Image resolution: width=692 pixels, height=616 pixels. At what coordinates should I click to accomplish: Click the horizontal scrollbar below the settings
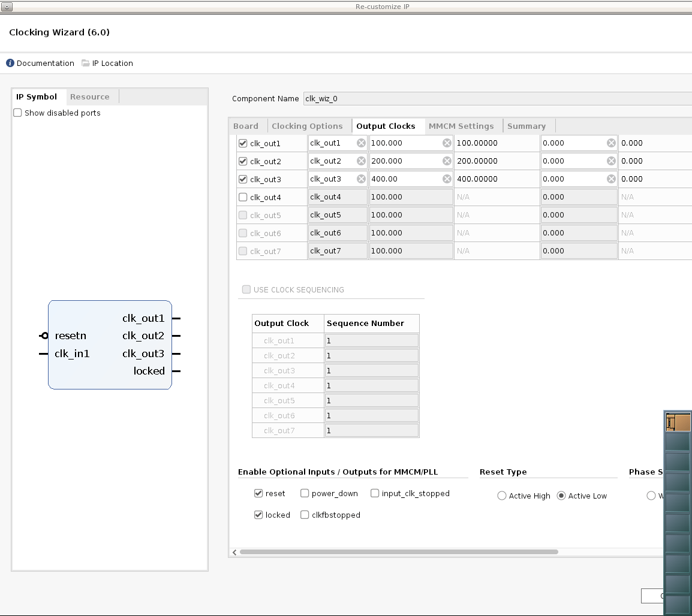[396, 552]
